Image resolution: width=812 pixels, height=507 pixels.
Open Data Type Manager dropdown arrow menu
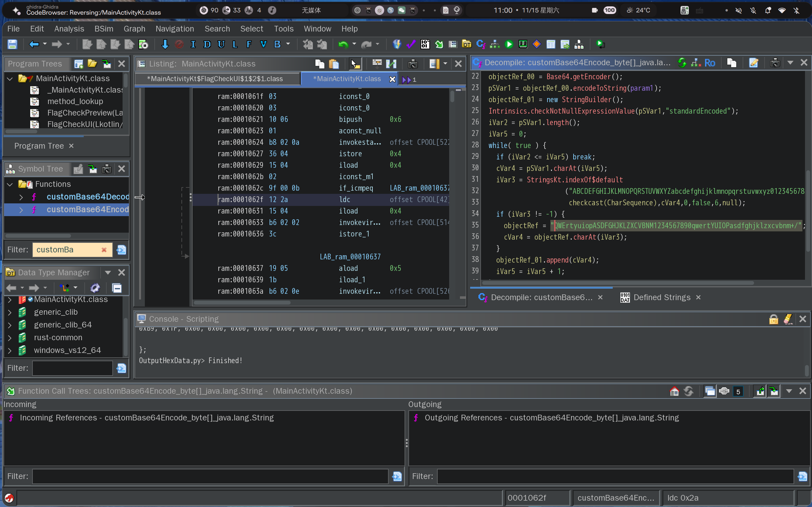[108, 272]
